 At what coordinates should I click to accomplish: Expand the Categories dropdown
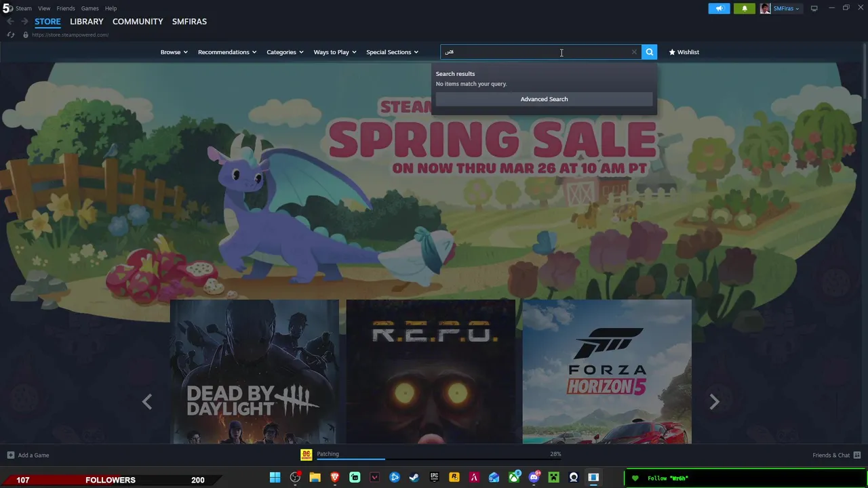(x=285, y=52)
